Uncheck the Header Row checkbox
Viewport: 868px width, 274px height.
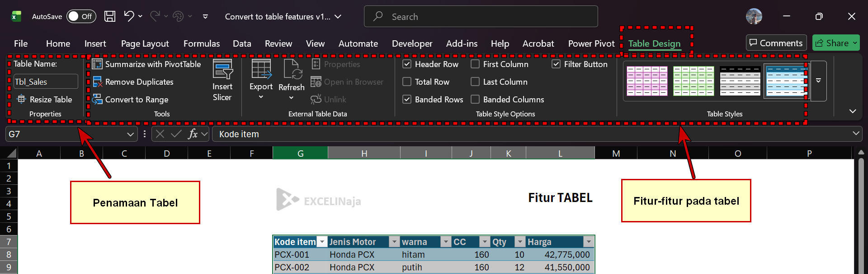407,64
